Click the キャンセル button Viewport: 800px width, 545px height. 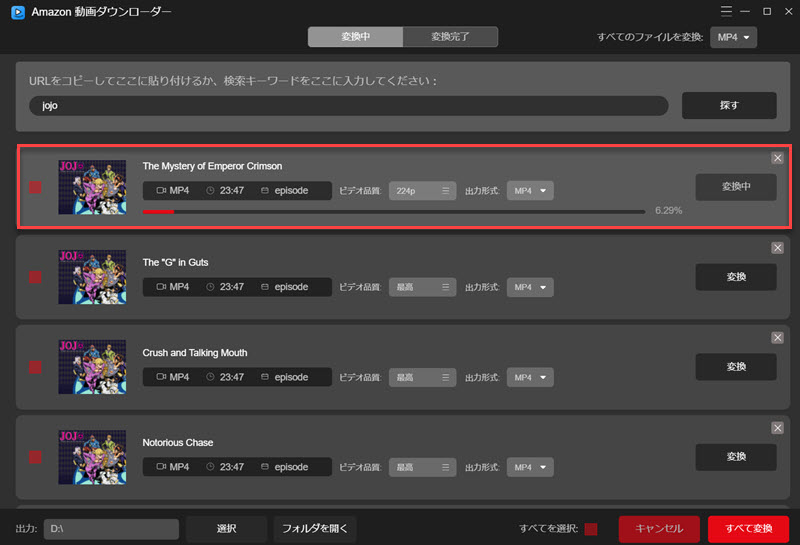659,529
